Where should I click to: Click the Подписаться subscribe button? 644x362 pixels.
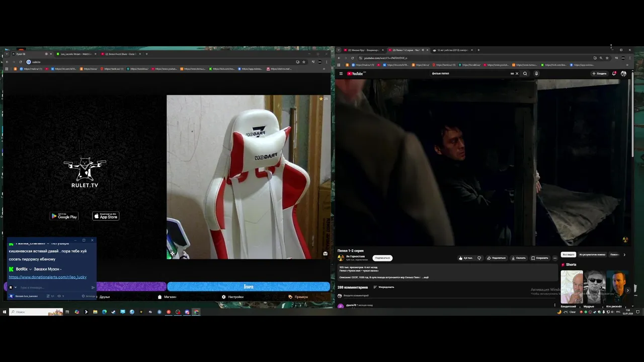tap(382, 258)
